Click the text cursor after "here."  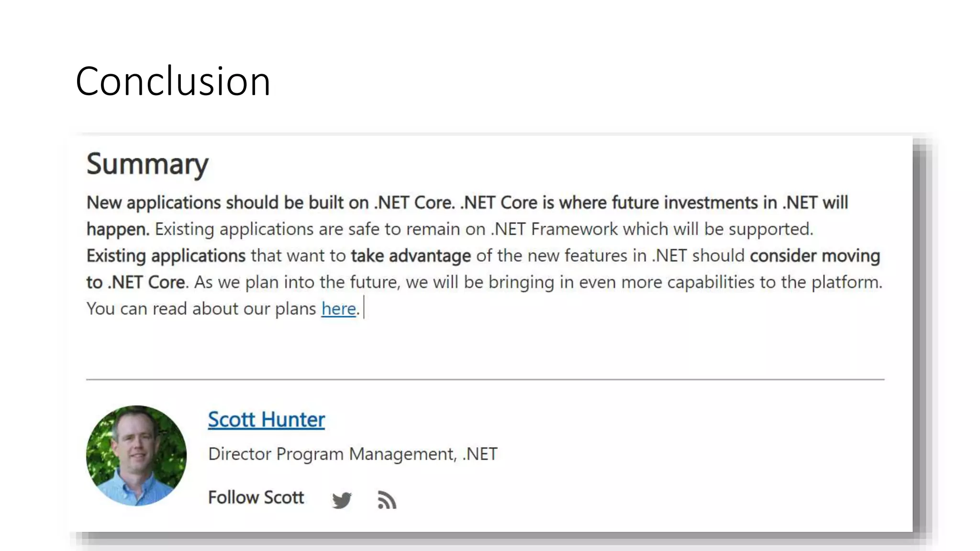pyautogui.click(x=364, y=308)
